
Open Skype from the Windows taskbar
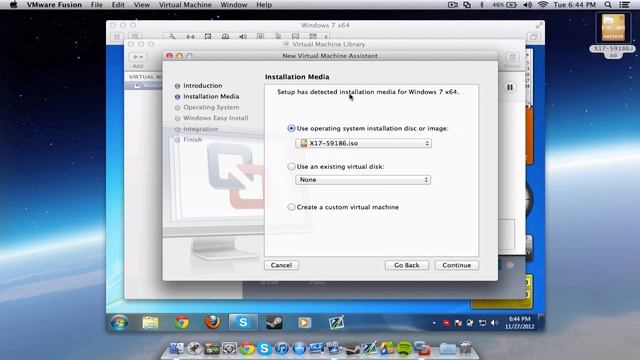pyautogui.click(x=243, y=322)
